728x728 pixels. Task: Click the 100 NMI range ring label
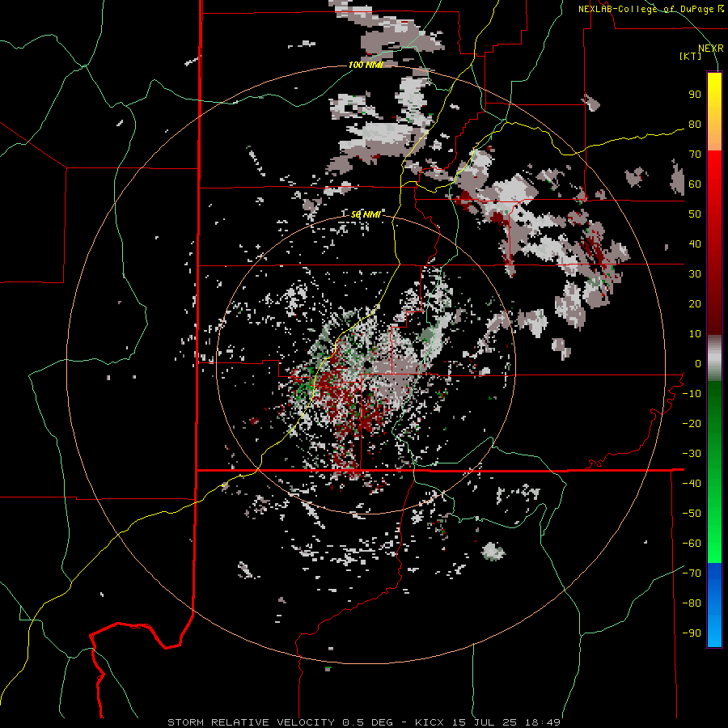366,65
